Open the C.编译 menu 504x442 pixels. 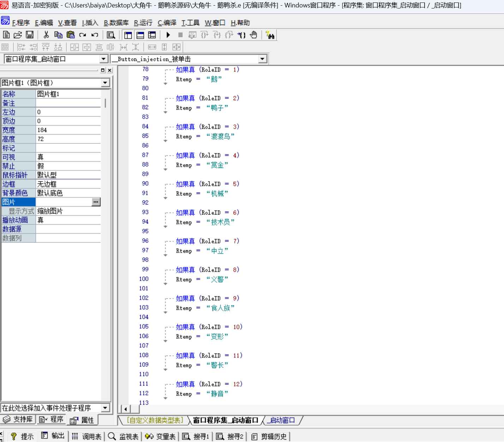click(x=167, y=23)
